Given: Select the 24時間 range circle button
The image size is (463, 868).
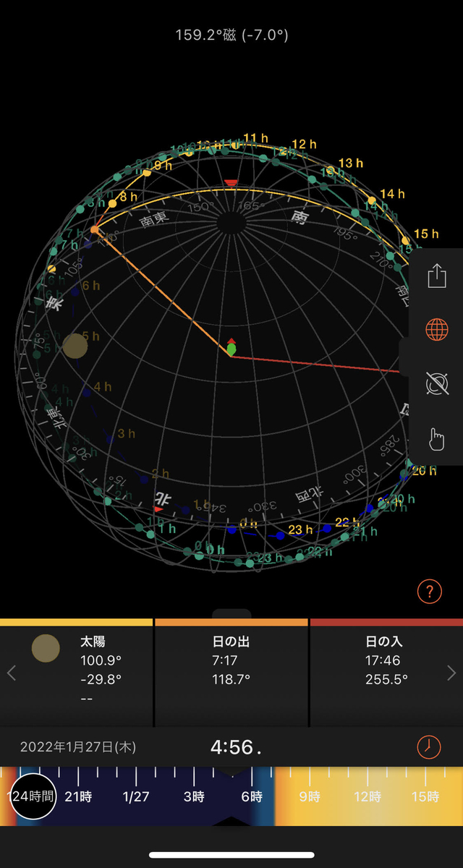Looking at the screenshot, I should point(33,796).
